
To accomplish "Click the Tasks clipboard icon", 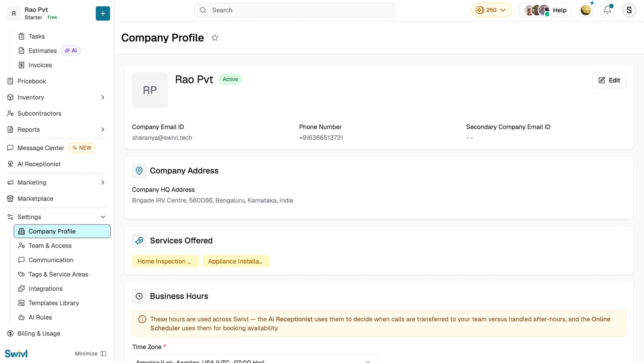I will 21,36.
